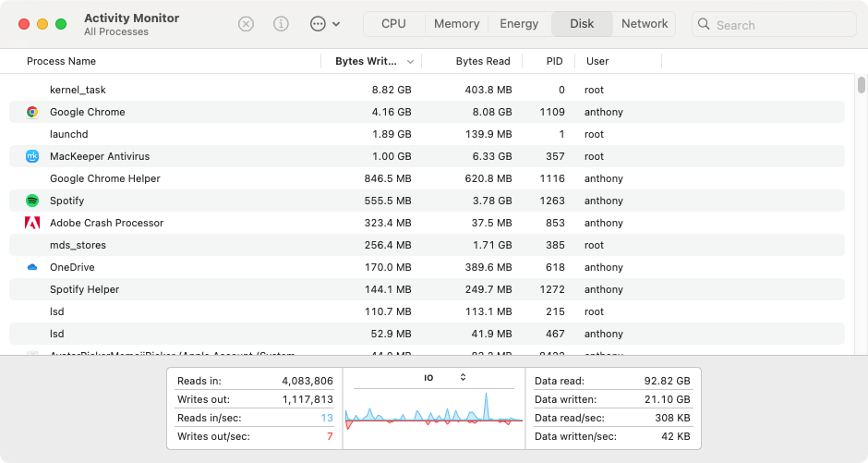This screenshot has width=868, height=463.
Task: Click the 846.5 MB bytes written value
Action: click(388, 178)
